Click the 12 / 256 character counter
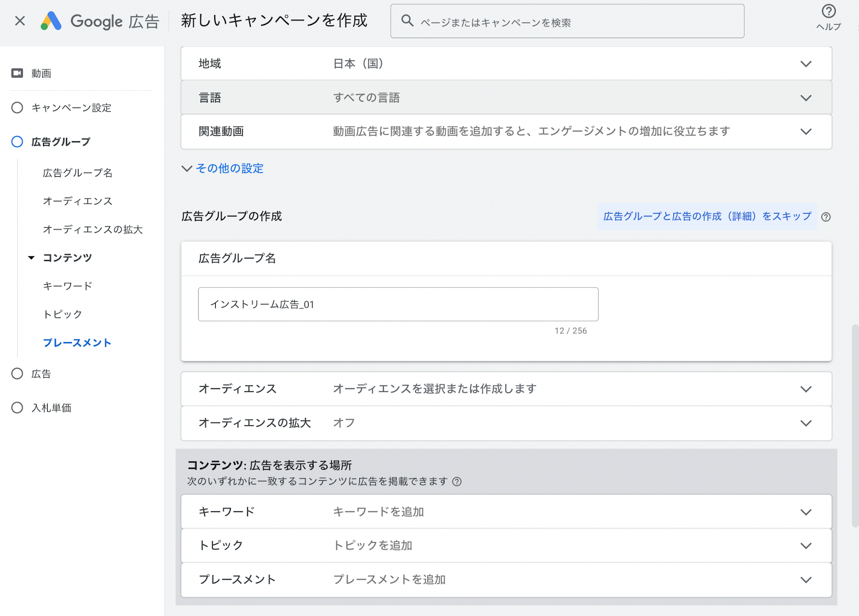Image resolution: width=859 pixels, height=616 pixels. click(x=571, y=331)
